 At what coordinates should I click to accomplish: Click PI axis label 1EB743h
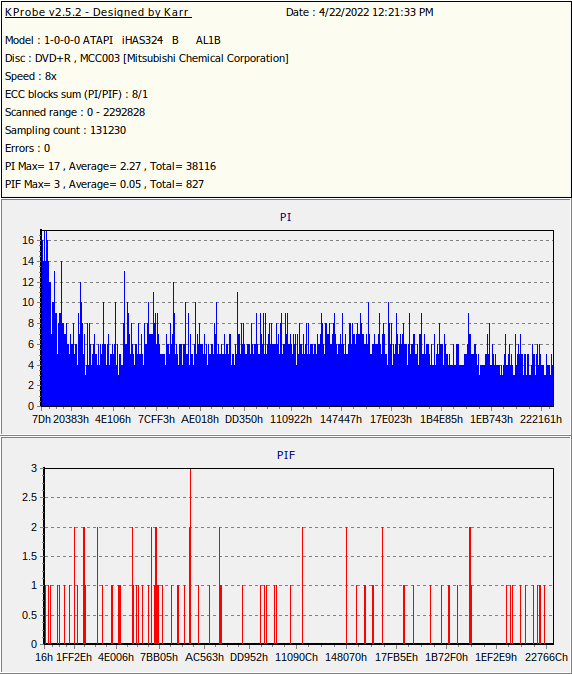[491, 419]
